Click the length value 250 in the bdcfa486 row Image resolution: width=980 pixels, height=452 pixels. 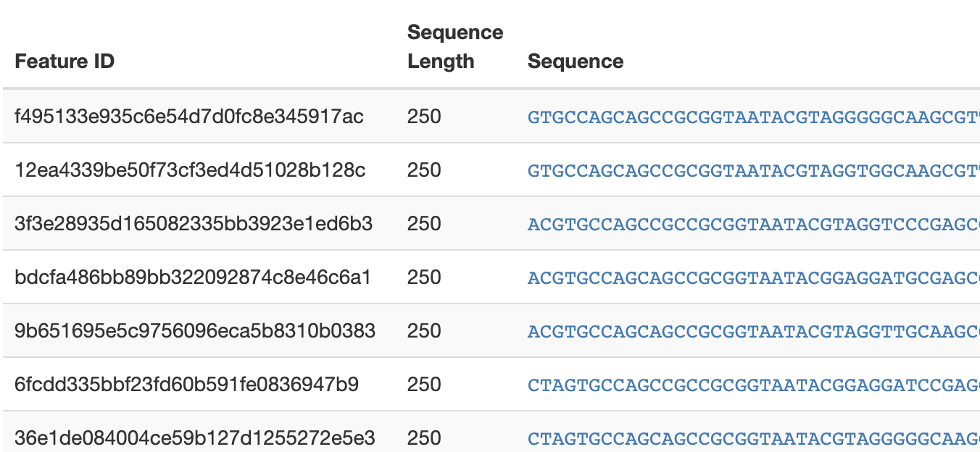click(424, 277)
